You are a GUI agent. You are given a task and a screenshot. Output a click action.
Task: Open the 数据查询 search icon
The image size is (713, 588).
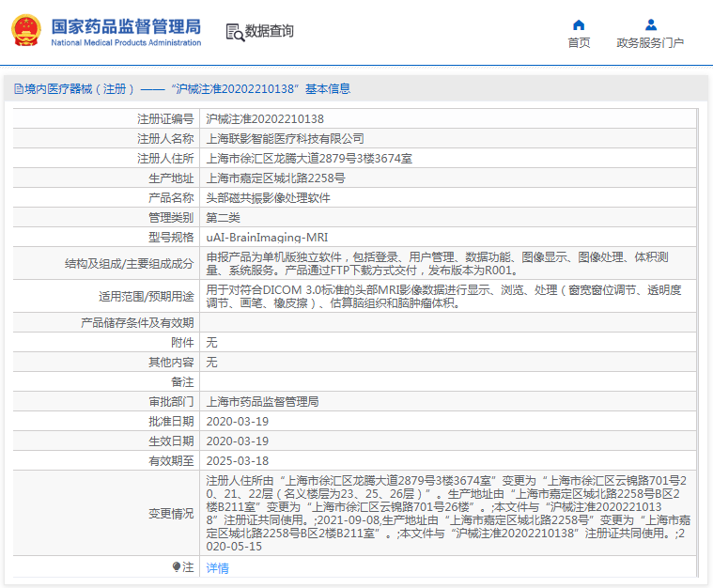point(235,32)
